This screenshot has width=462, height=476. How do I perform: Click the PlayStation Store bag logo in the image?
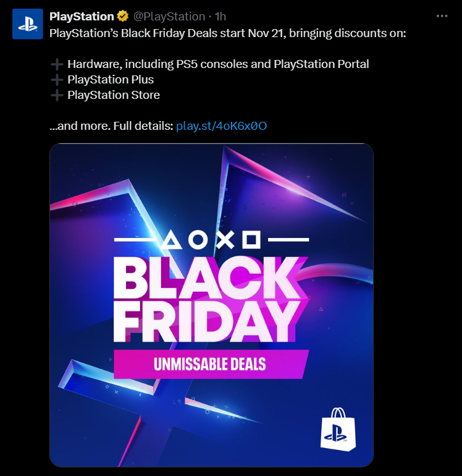click(x=337, y=428)
